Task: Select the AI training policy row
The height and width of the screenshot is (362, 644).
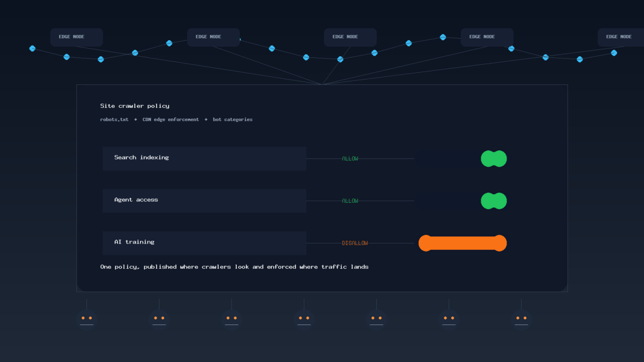Action: tap(204, 243)
